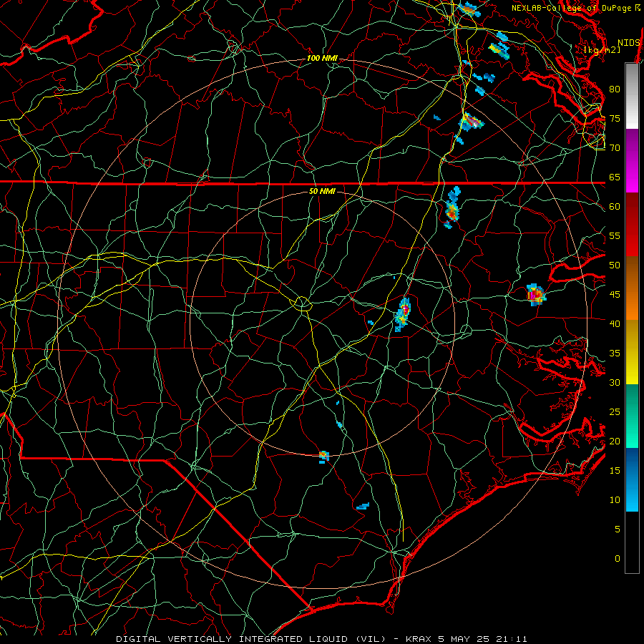
Task: Click the 65 value on the color scale
Action: 615,177
